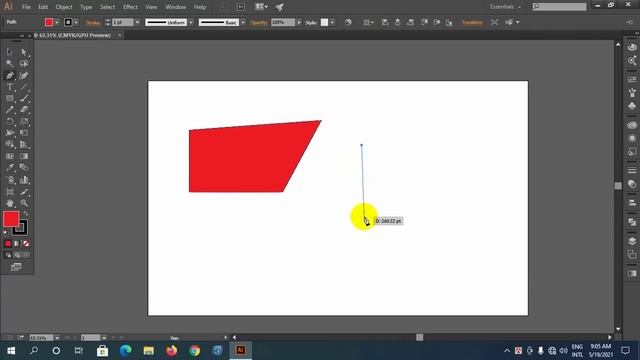The height and width of the screenshot is (360, 640).
Task: Select the Scale tool
Action: (x=24, y=122)
